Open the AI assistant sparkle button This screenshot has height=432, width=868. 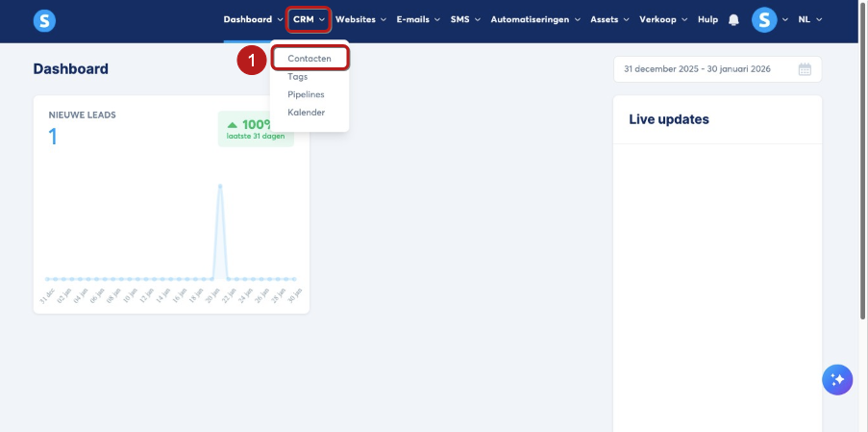[x=837, y=379]
